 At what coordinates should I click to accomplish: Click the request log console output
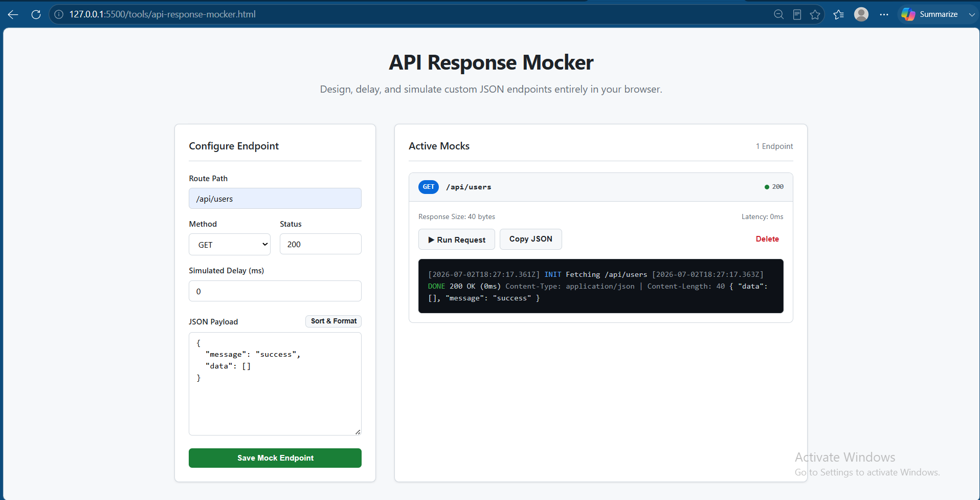pos(601,286)
